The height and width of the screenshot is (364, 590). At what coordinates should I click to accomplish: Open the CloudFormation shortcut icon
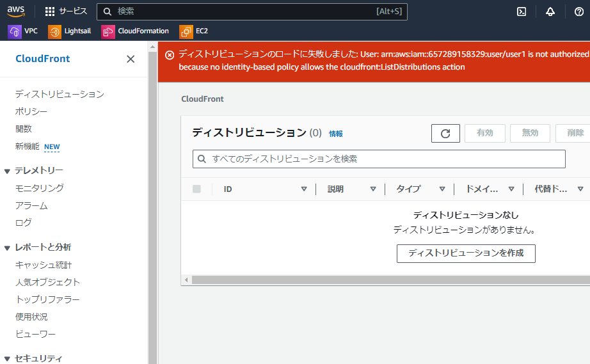[x=108, y=31]
